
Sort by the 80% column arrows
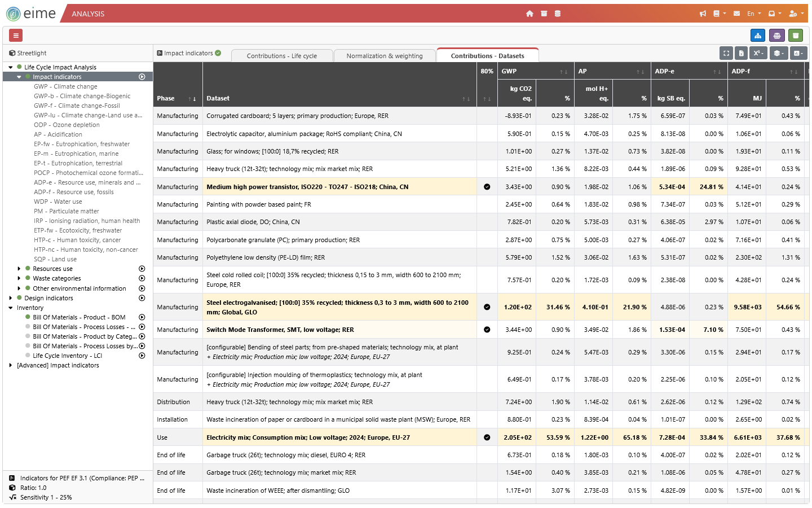point(487,99)
